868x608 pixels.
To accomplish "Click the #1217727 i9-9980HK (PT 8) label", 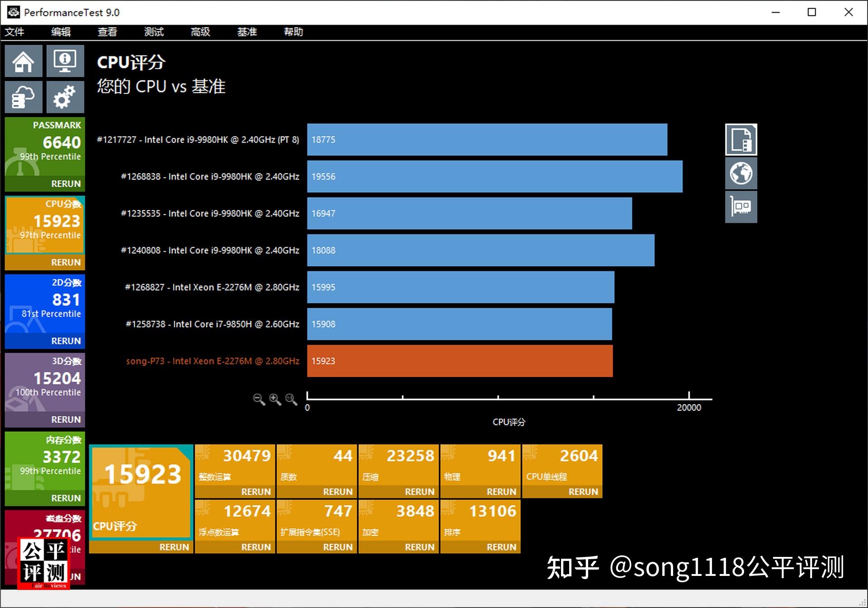I will point(198,140).
